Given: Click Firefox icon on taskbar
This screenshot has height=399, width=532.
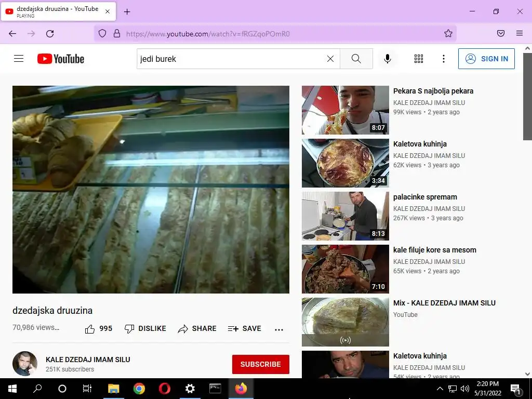Looking at the screenshot, I should 241,389.
